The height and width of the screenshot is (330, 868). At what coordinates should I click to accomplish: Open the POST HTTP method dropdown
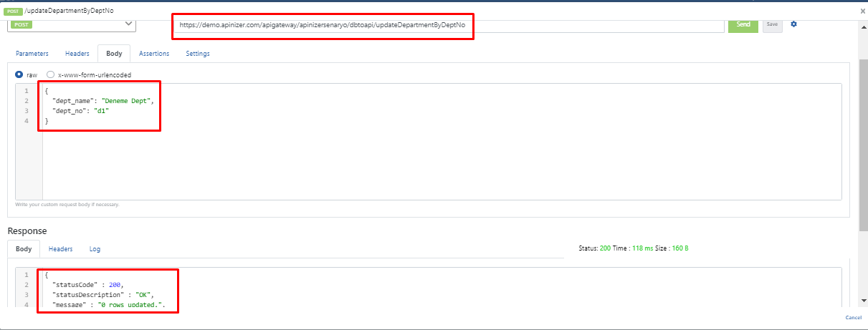point(71,24)
